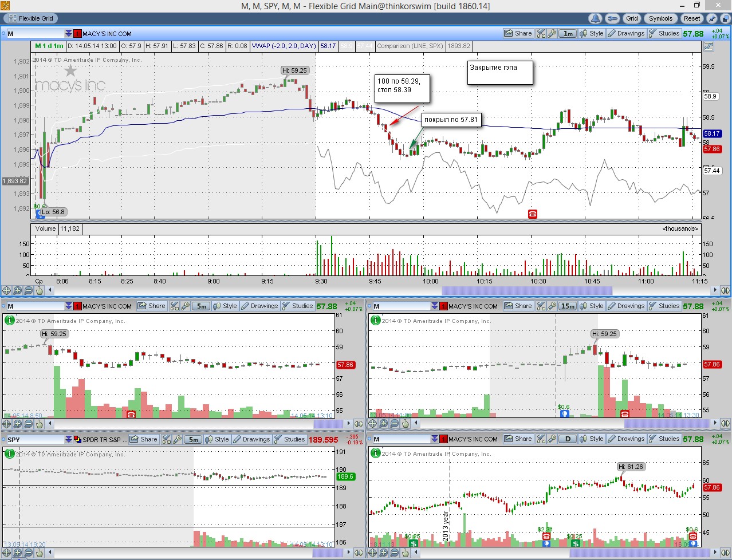Open quick study tool in M 15m panel

coord(541,306)
